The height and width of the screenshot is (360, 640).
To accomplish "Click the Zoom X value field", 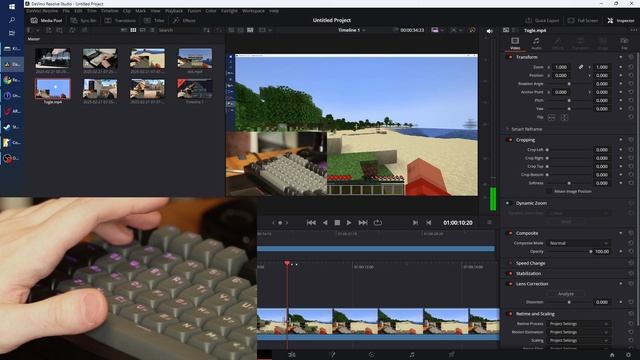I will pyautogui.click(x=562, y=67).
